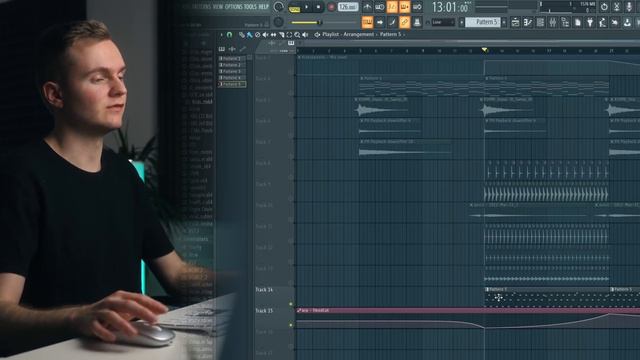Toggle the metronome icon

point(367,7)
